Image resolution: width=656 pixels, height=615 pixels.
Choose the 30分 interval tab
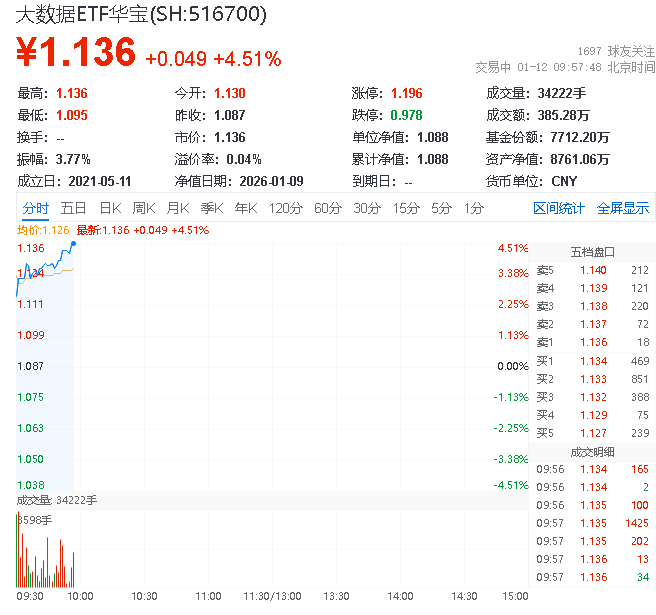coord(367,208)
